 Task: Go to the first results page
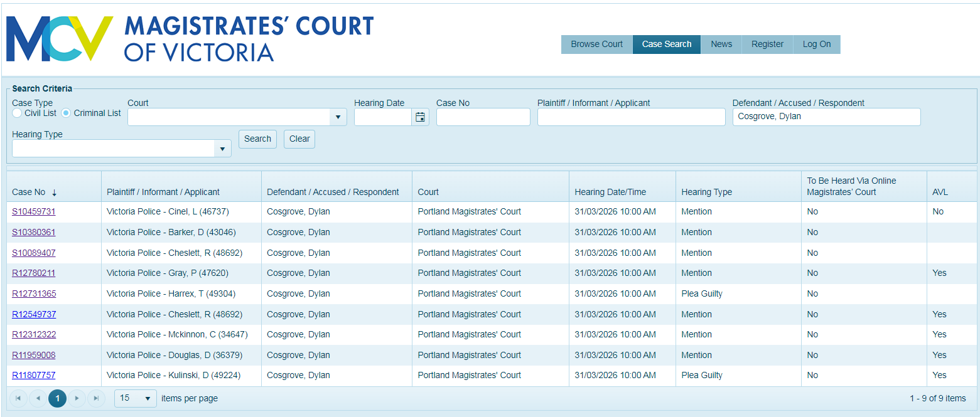(x=18, y=398)
